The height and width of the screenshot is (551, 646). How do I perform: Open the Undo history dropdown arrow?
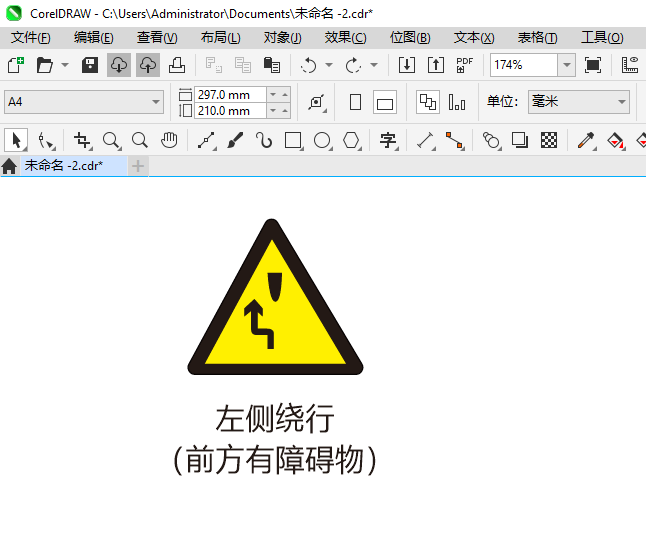[329, 65]
